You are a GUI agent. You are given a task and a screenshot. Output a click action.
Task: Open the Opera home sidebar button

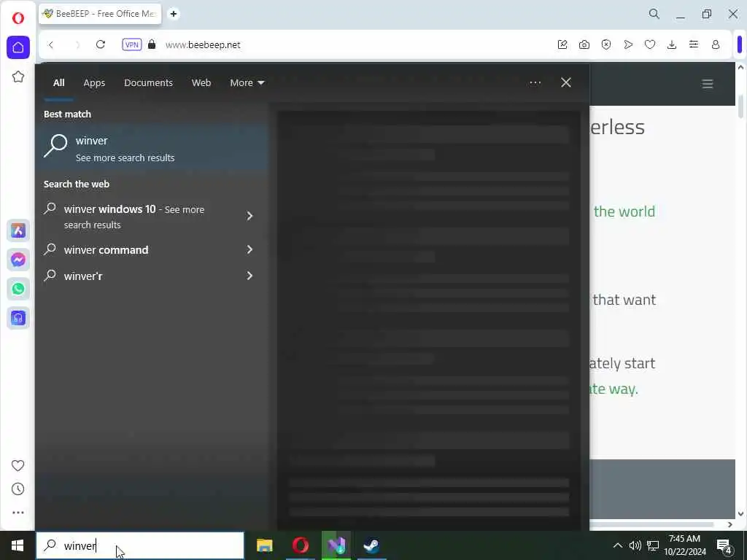(x=18, y=47)
